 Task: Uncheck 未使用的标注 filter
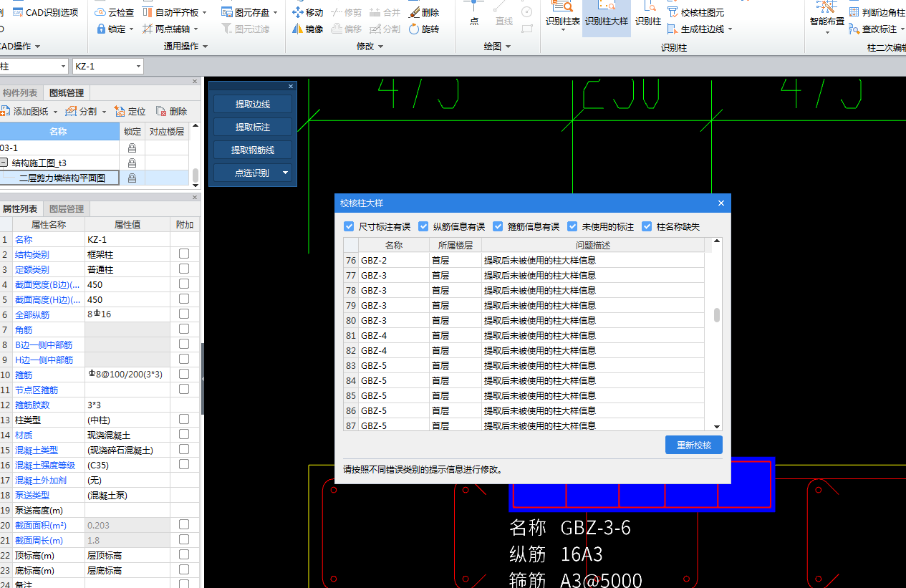[572, 226]
